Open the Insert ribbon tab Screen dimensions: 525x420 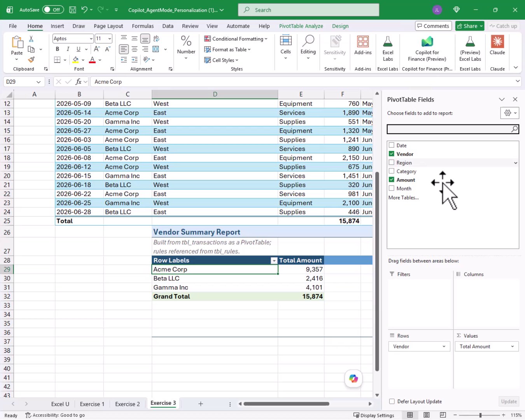click(x=57, y=26)
